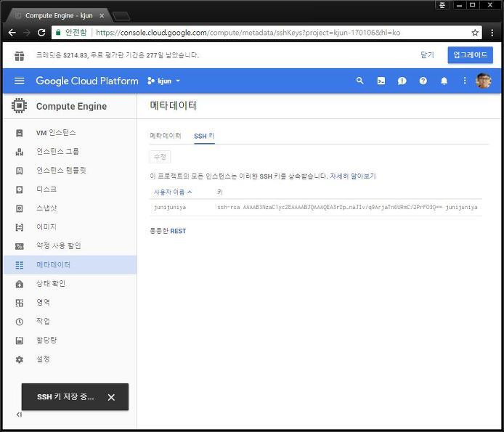This screenshot has height=432, width=504.
Task: Bookmark page with star icon
Action: click(x=475, y=33)
